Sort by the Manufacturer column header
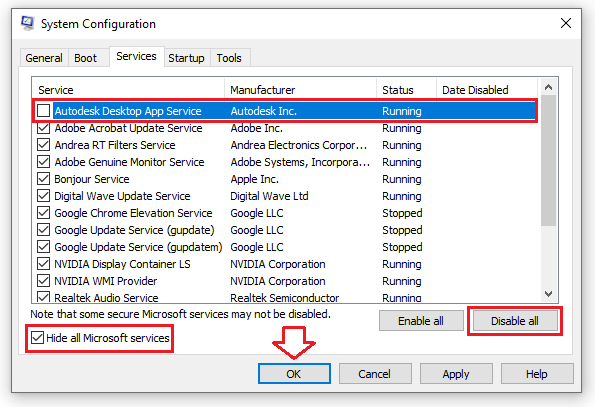 [301, 90]
